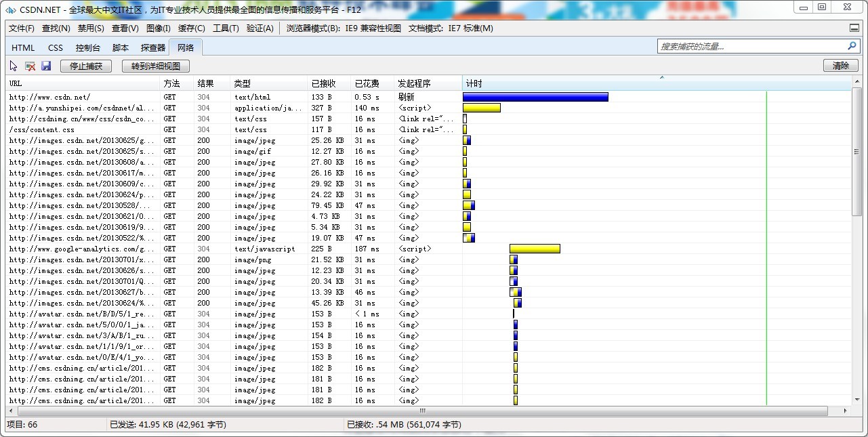Switch to the CSS tab
The height and width of the screenshot is (437, 868).
coord(56,48)
